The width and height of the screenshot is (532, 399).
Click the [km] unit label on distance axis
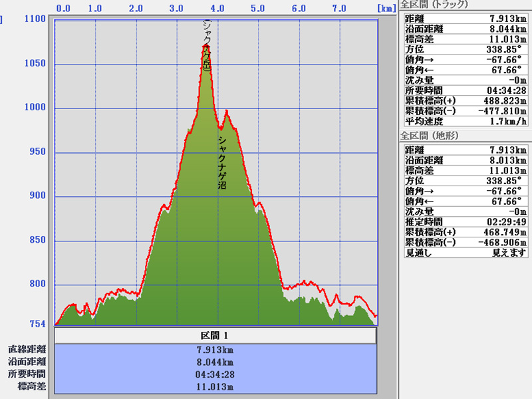click(387, 9)
